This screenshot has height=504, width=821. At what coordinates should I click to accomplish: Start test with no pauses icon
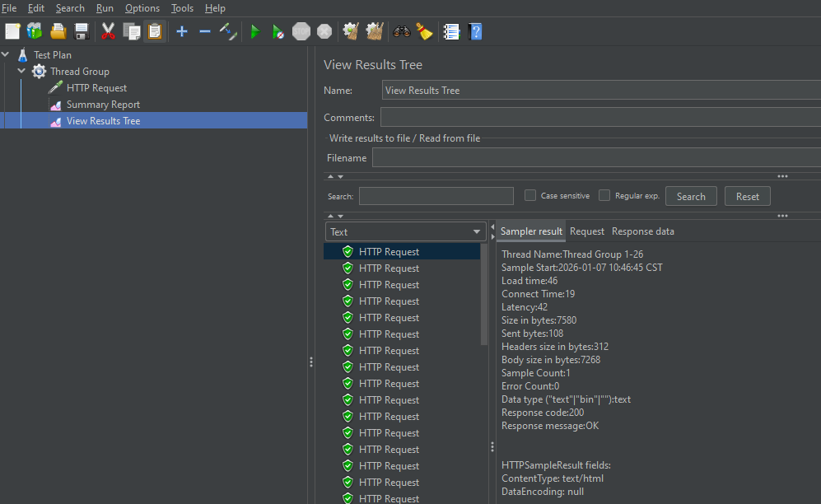pos(278,32)
